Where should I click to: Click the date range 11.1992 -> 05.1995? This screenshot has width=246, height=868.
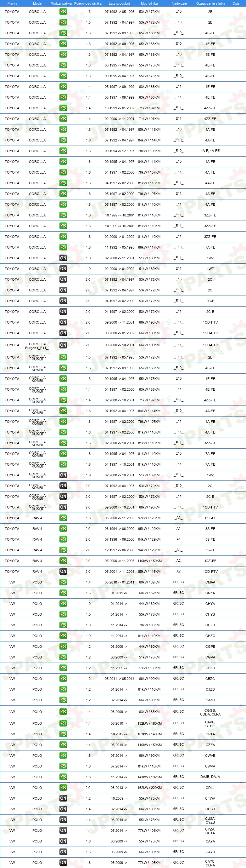click(x=120, y=247)
